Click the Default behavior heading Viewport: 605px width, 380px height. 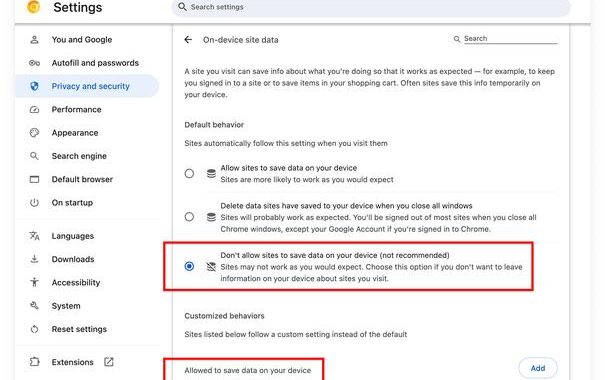tap(214, 125)
